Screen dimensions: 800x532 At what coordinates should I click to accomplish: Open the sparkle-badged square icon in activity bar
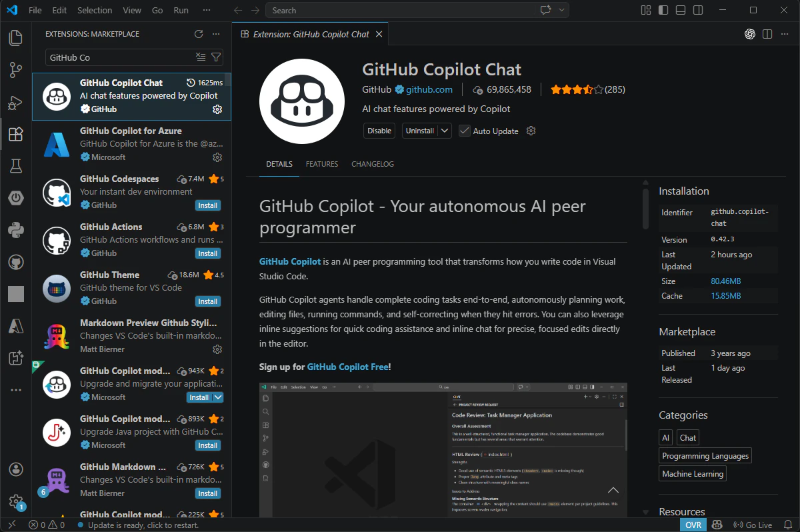pyautogui.click(x=15, y=358)
